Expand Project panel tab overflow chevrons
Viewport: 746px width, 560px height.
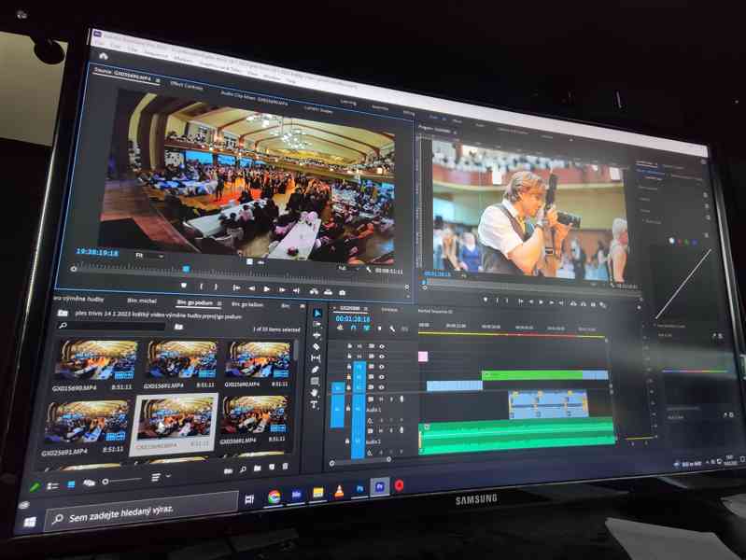point(303,307)
